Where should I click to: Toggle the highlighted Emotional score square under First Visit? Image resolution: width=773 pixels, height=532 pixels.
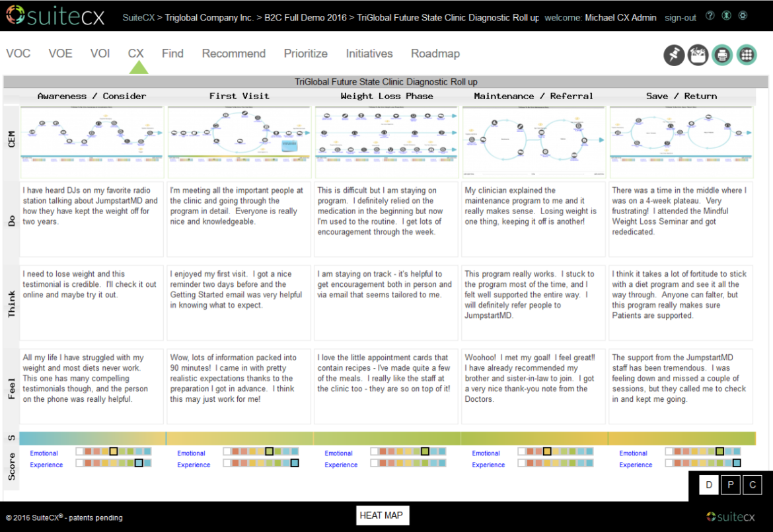[269, 453]
